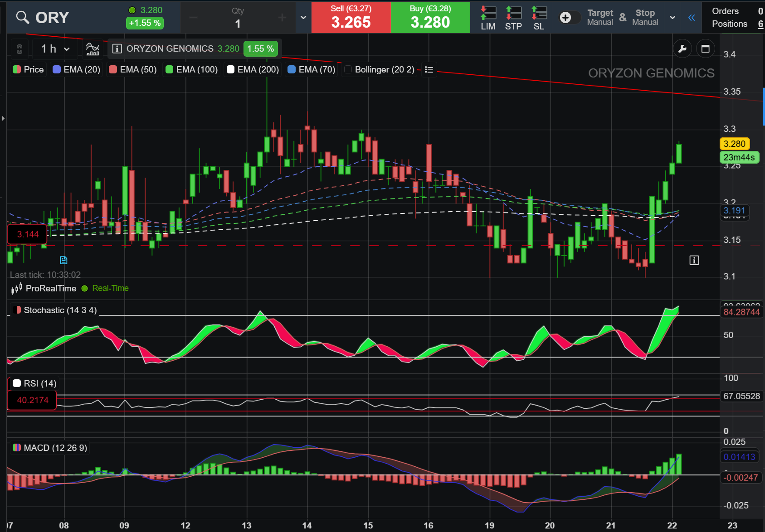Expand the Target and Stop dropdown arrow

point(672,17)
